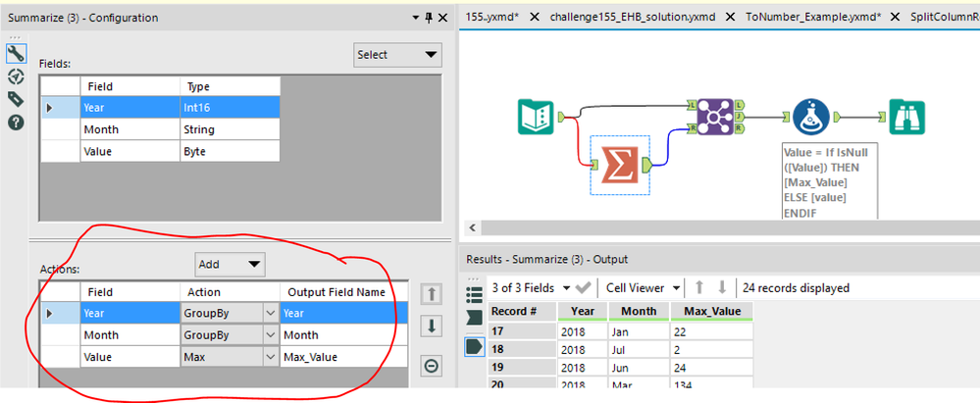Click the String type cell
980x403 pixels.
[230, 129]
